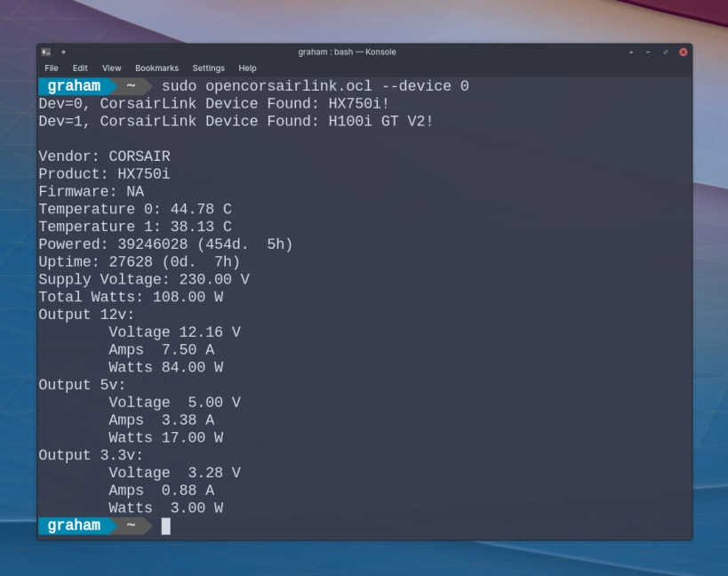This screenshot has height=576, width=728.
Task: Click the 'Product: HX750i' line
Action: (105, 174)
